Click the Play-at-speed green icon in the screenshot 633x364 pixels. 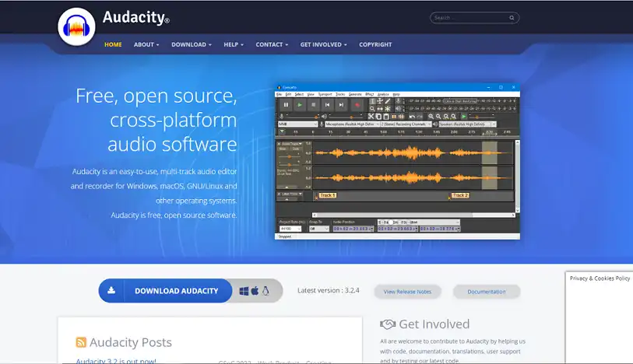[464, 116]
